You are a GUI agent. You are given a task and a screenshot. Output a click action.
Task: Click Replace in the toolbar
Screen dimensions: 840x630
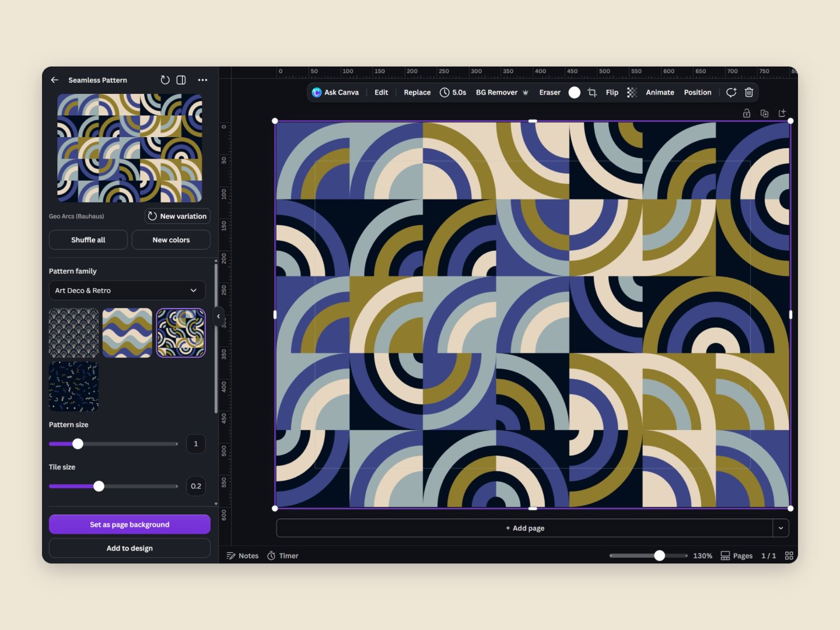(x=417, y=92)
